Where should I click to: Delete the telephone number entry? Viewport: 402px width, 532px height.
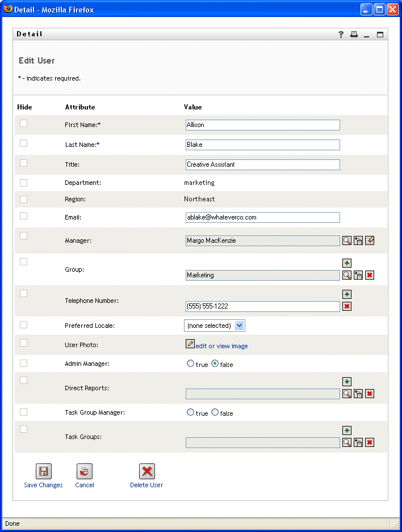pyautogui.click(x=347, y=306)
